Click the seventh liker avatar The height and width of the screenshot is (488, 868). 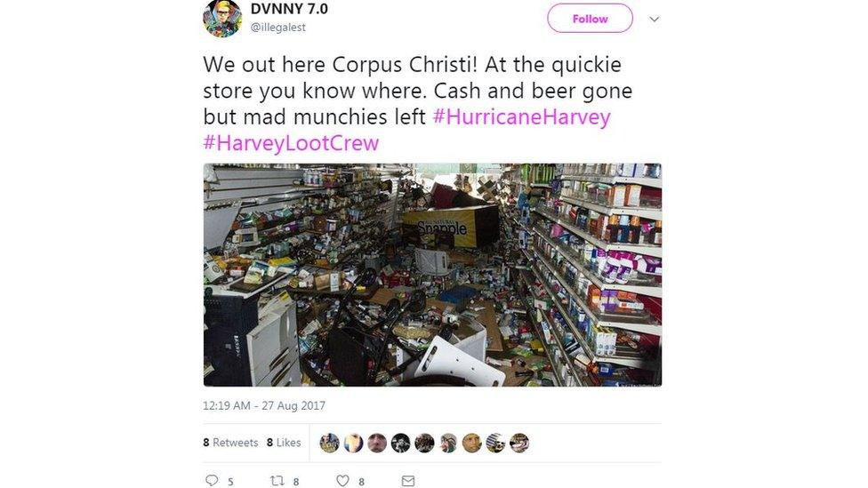(472, 443)
